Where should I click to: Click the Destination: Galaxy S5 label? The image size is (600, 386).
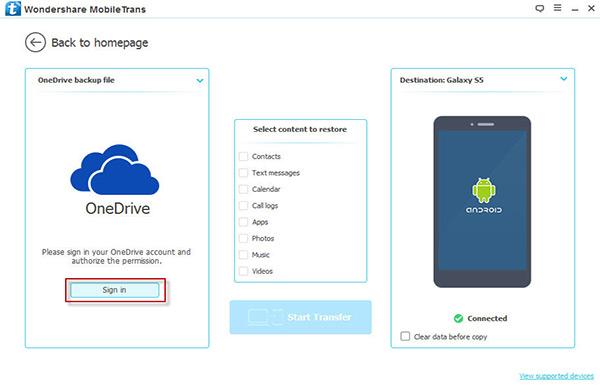tap(442, 80)
